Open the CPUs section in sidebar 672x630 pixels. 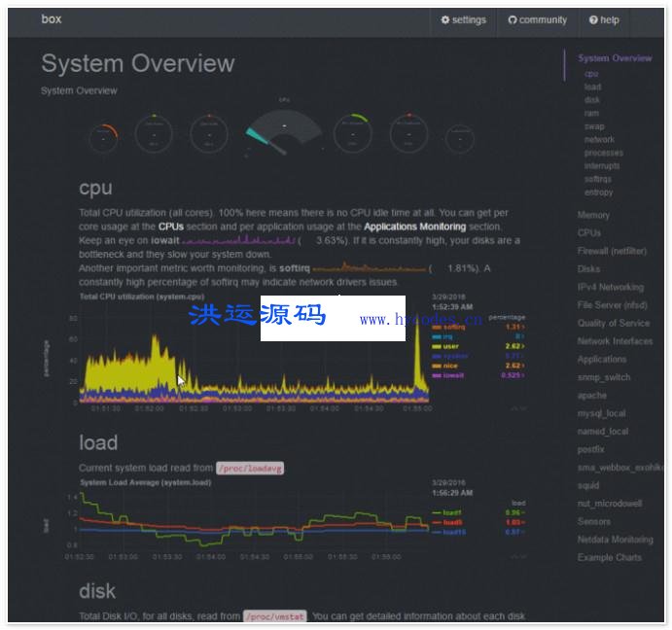tap(589, 232)
